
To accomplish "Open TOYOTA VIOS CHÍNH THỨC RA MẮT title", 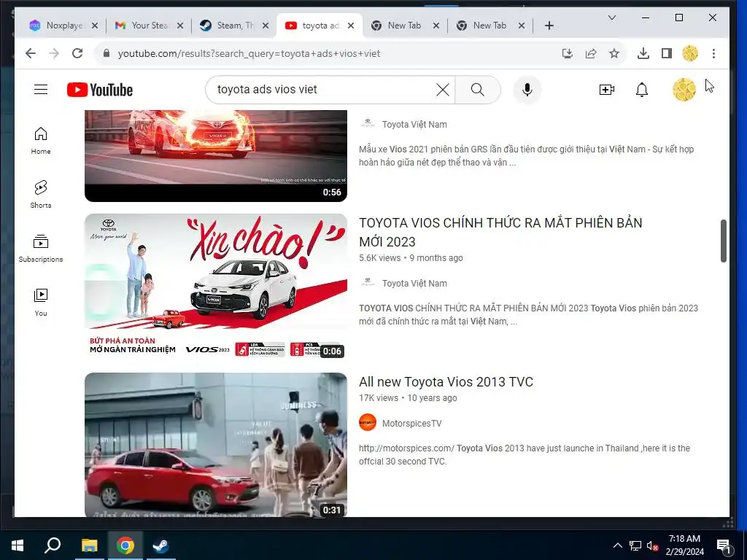I will point(500,232).
